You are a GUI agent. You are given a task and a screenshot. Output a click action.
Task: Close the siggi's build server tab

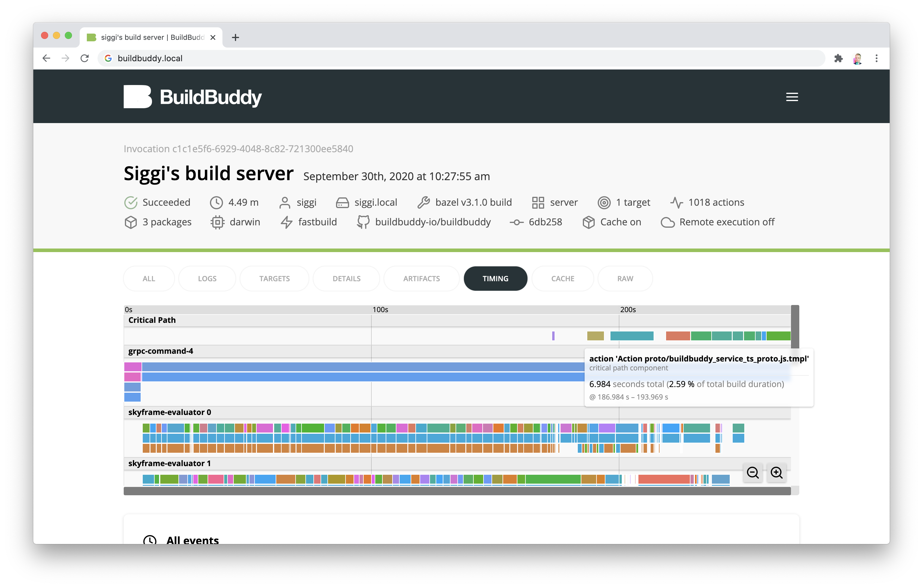pos(213,37)
